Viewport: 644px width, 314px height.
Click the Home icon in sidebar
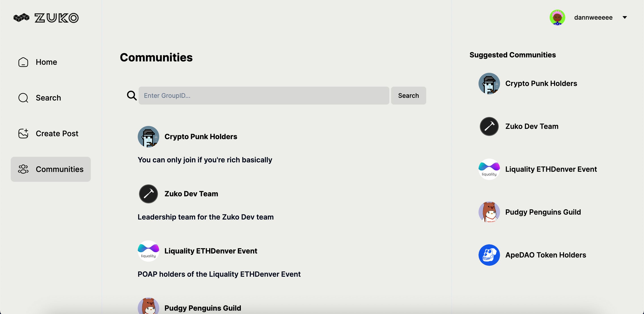[23, 62]
